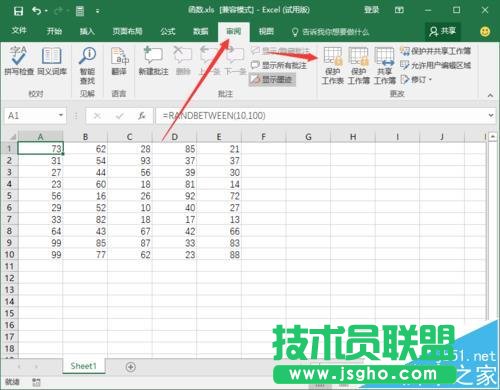Open the 同义词库 thesaurus
Screen dimensions: 500x390
click(52, 61)
